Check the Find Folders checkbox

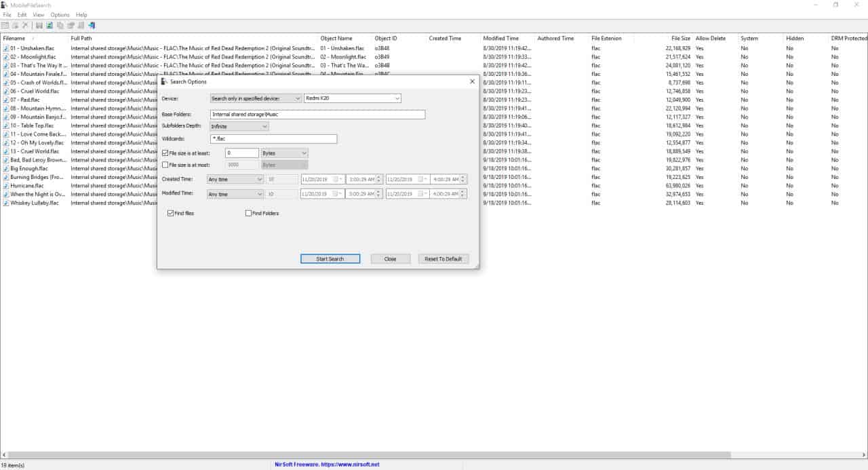pos(249,213)
